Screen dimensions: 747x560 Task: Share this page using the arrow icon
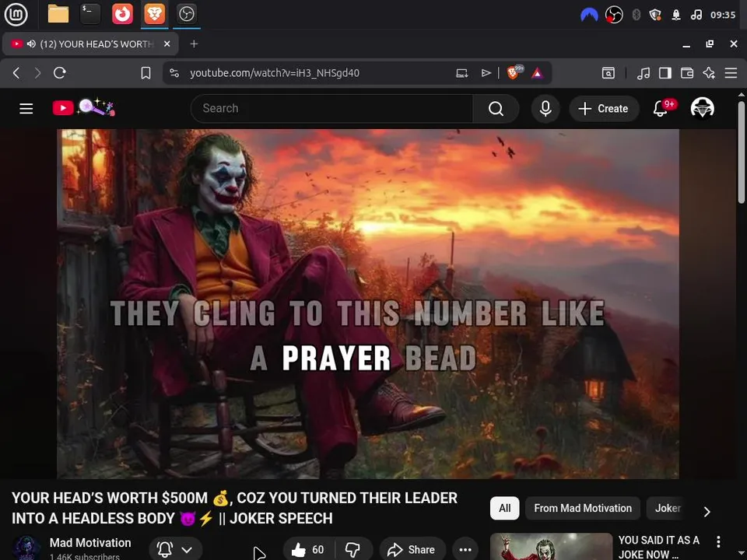click(x=486, y=73)
